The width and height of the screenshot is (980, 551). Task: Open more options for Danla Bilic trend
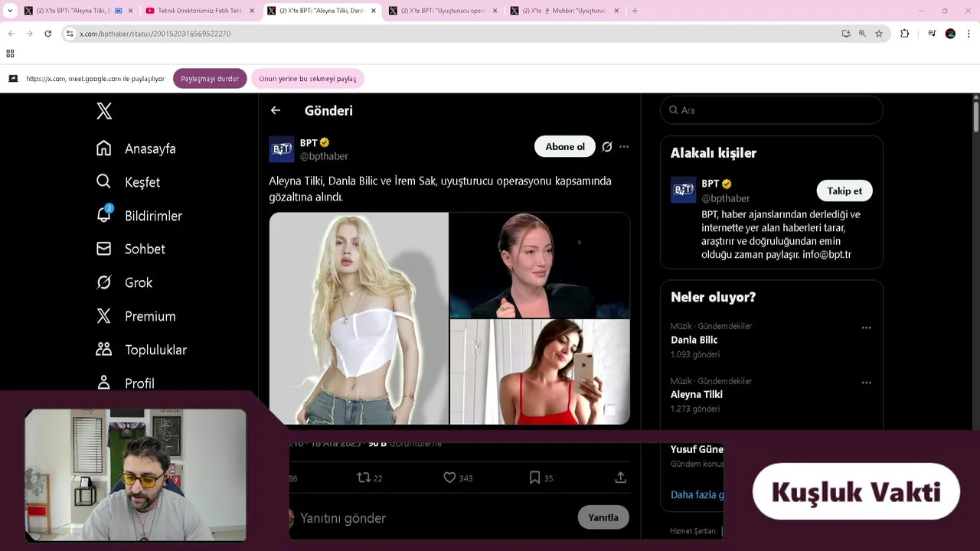[x=867, y=328]
